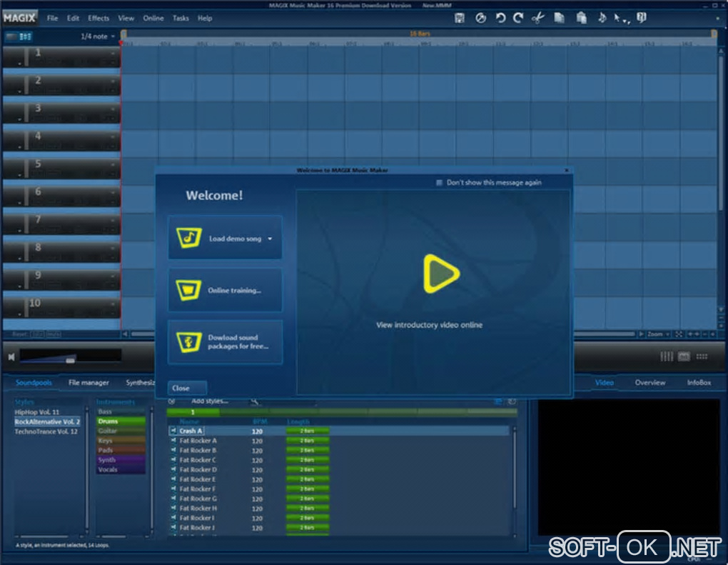This screenshot has height=565, width=728.
Task: Switch to the Overview tab
Action: [650, 382]
